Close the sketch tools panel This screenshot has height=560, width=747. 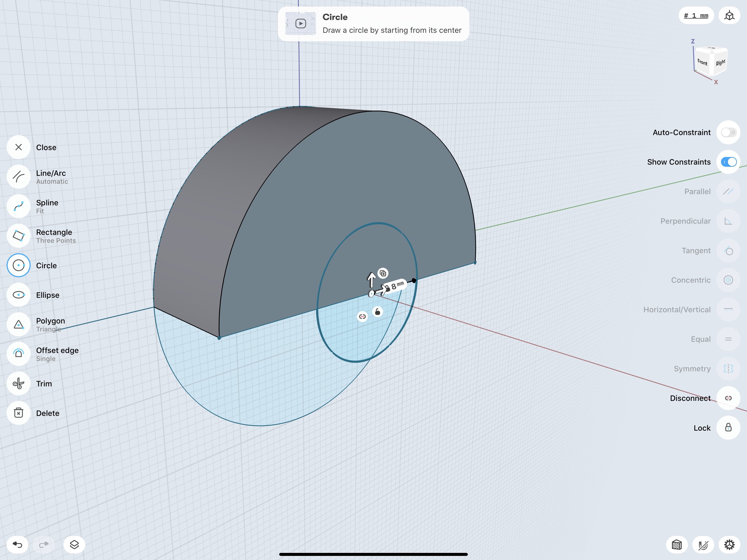click(x=19, y=147)
